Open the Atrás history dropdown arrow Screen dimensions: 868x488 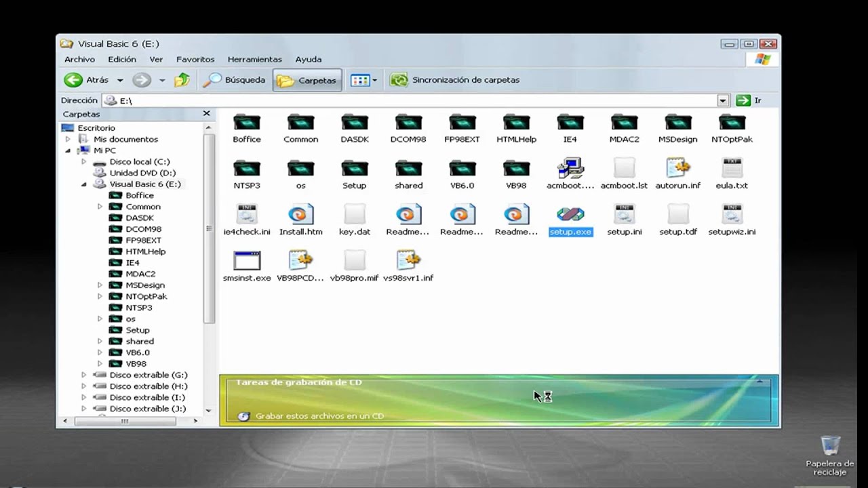[120, 80]
